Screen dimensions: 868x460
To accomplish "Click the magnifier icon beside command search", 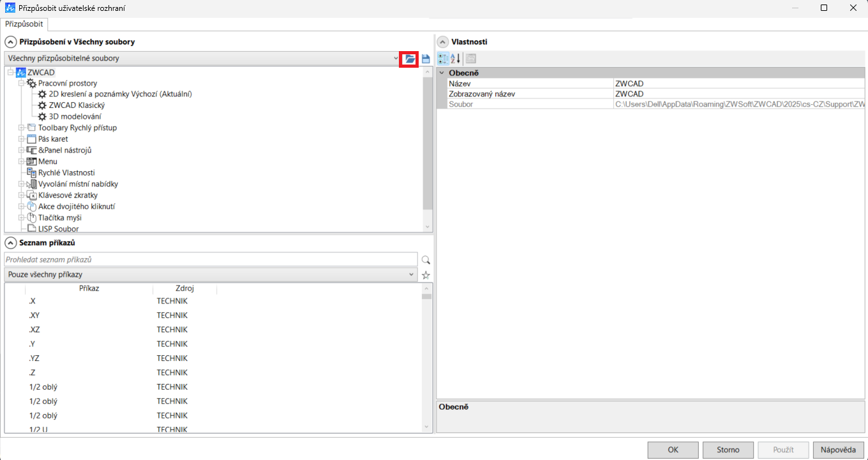I will 426,260.
